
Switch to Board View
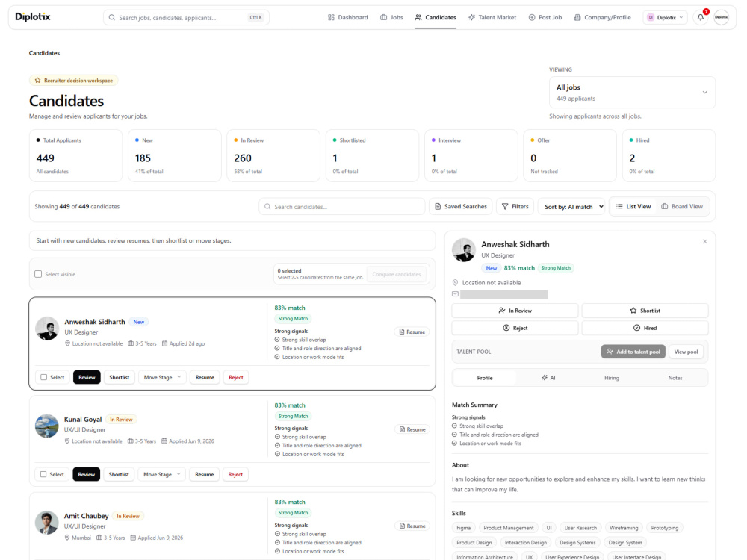[x=682, y=206]
